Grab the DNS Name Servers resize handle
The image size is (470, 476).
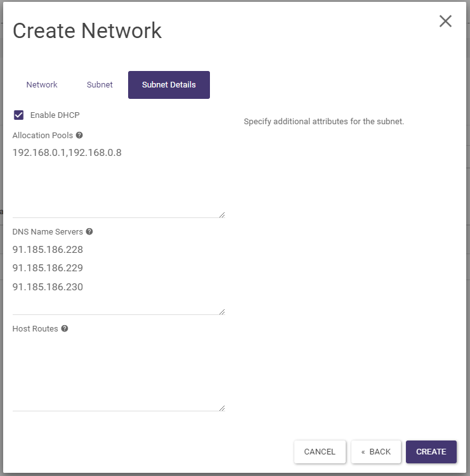222,311
